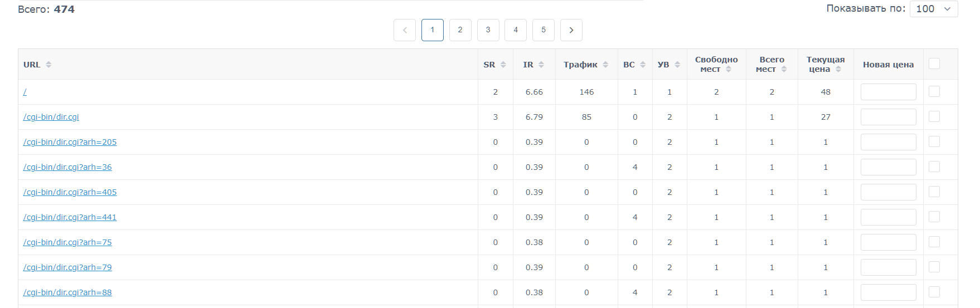980x308 pixels.
Task: Switch to page 4
Action: point(516,30)
